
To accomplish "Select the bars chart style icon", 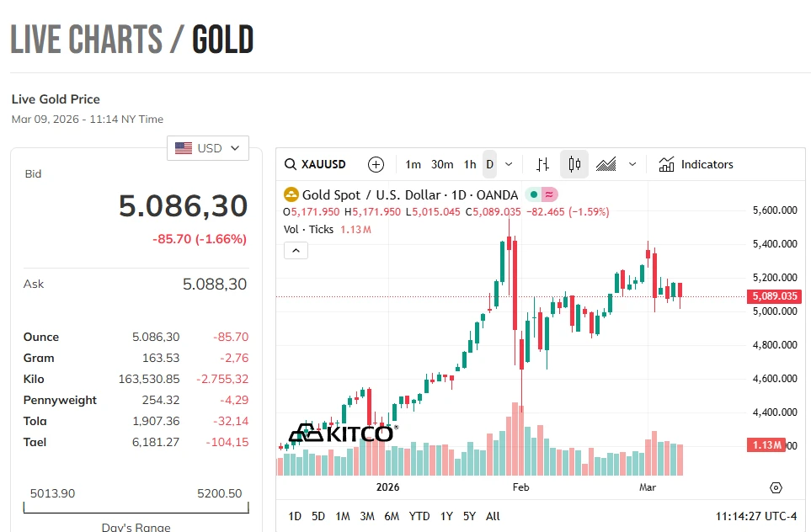I will click(x=543, y=164).
